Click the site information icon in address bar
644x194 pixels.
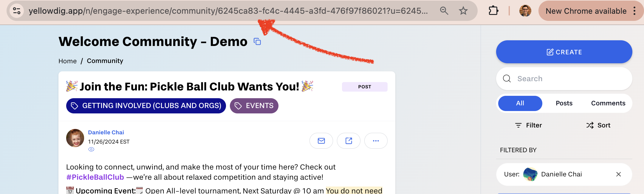[17, 11]
